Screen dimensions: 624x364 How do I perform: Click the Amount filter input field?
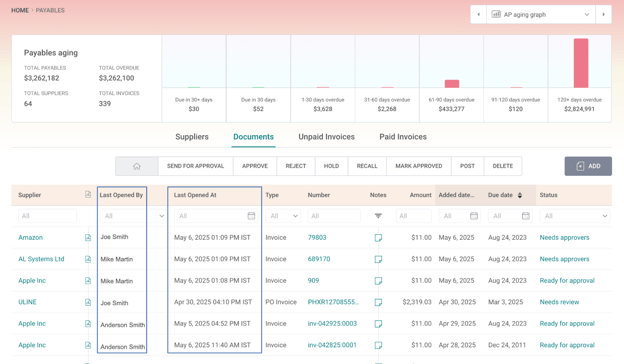[413, 216]
